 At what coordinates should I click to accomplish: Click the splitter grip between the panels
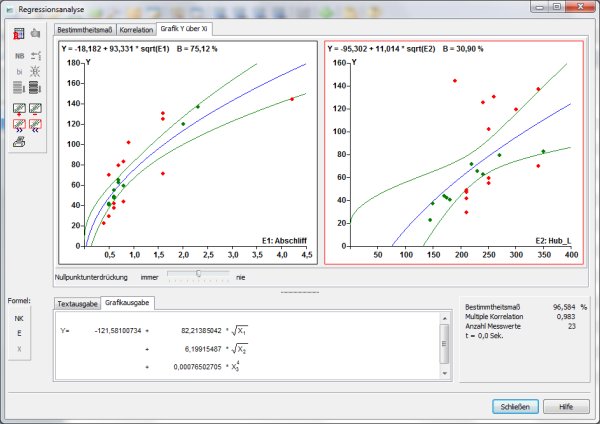300,292
